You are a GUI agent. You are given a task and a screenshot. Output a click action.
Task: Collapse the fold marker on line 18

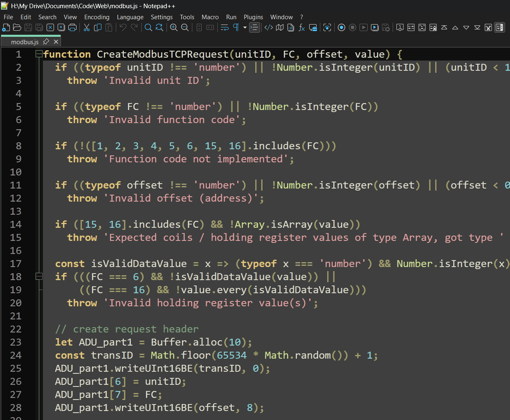point(39,276)
